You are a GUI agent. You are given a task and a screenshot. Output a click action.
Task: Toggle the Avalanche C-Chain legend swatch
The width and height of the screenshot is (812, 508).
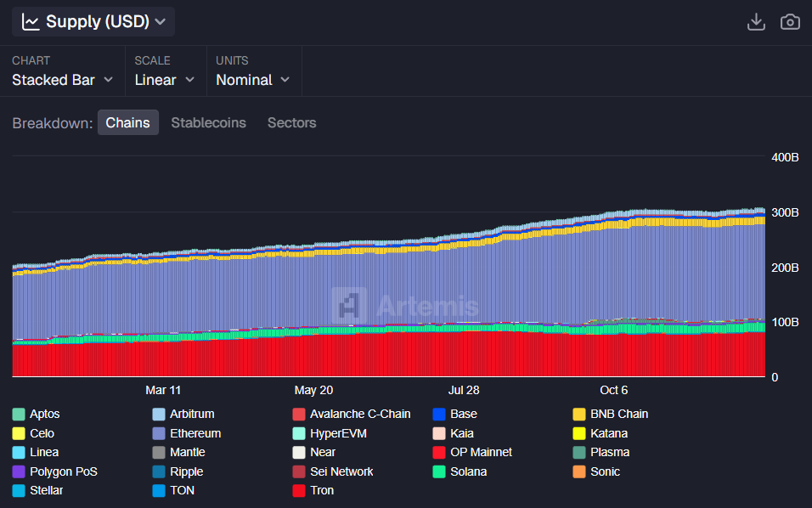tap(299, 415)
